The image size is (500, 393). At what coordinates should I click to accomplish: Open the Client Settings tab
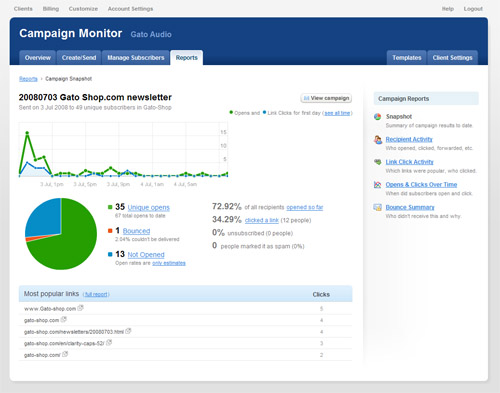(x=452, y=58)
